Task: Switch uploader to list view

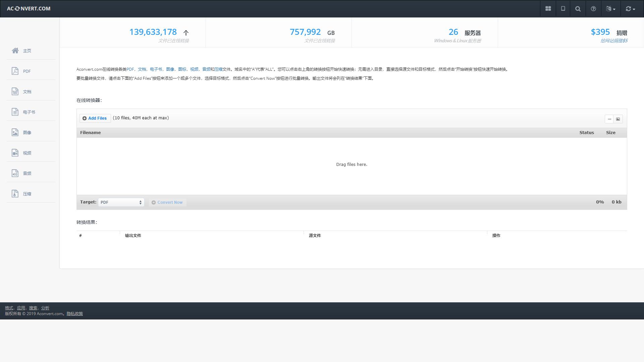Action: (609, 119)
